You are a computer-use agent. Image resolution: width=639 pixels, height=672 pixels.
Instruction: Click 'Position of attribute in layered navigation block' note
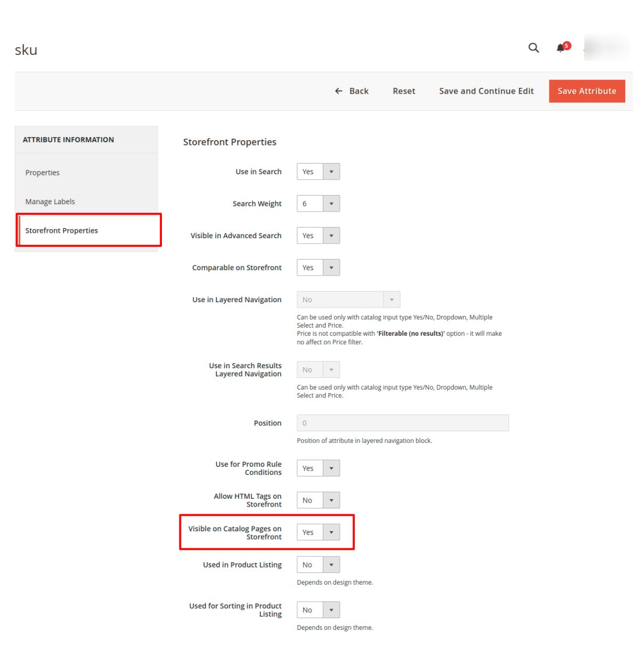pyautogui.click(x=364, y=441)
